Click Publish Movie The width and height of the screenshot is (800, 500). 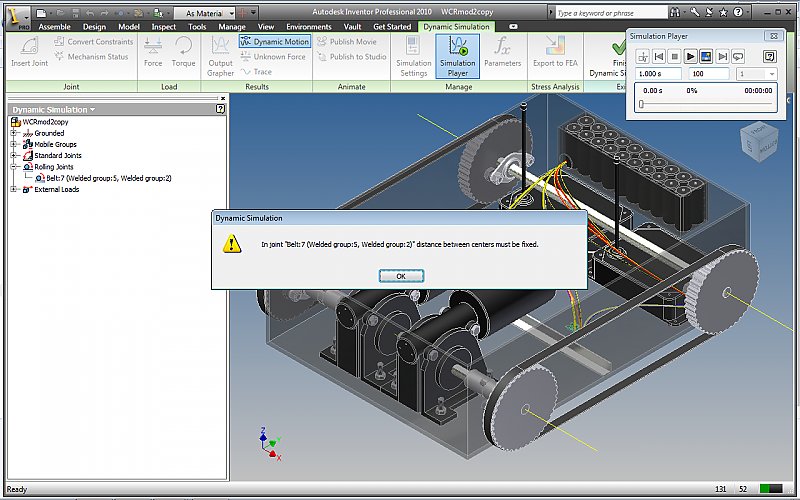pyautogui.click(x=347, y=42)
